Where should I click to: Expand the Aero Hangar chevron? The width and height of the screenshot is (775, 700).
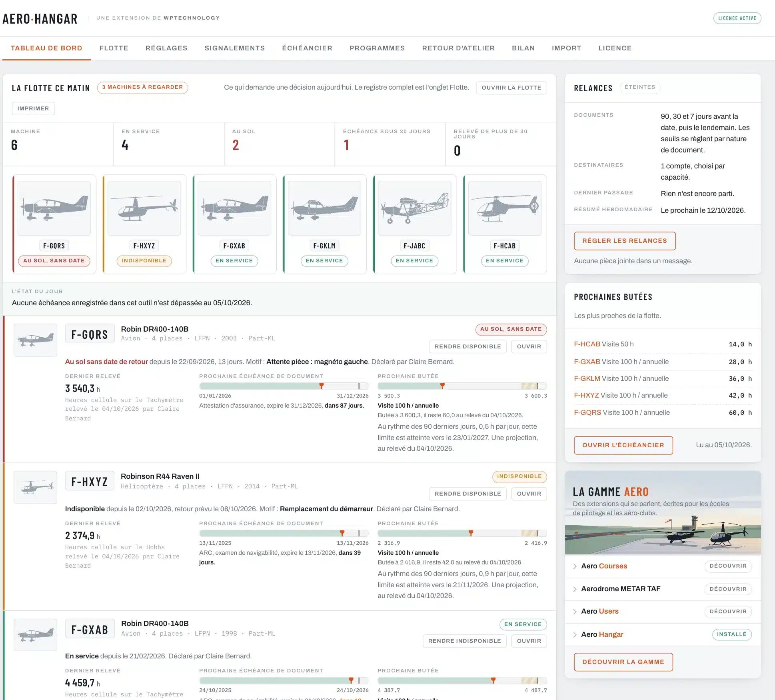[575, 635]
